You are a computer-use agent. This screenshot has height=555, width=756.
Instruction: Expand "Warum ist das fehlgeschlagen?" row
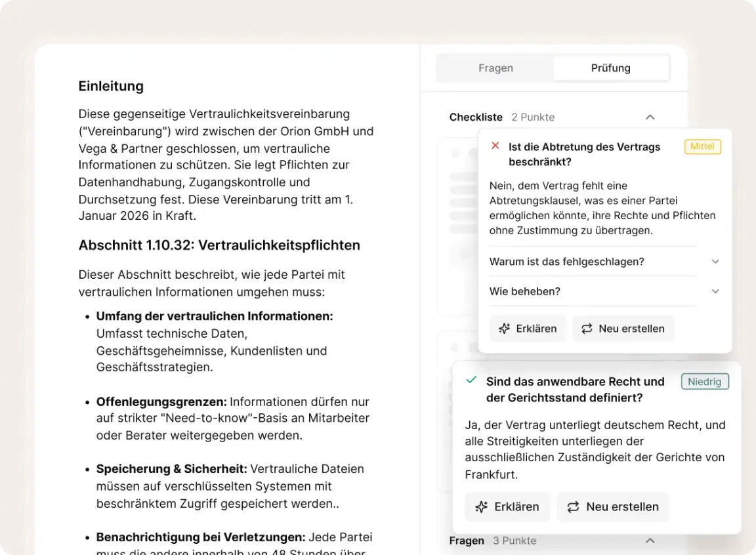[715, 262]
